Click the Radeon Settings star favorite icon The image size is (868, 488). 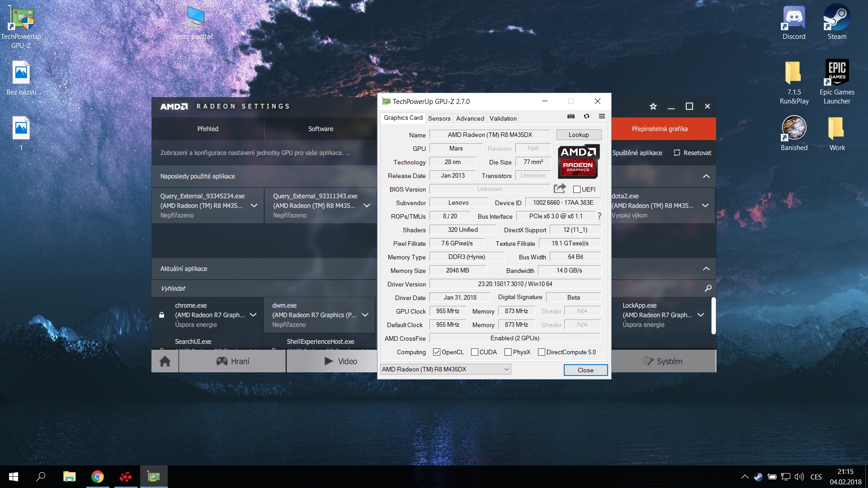[653, 107]
